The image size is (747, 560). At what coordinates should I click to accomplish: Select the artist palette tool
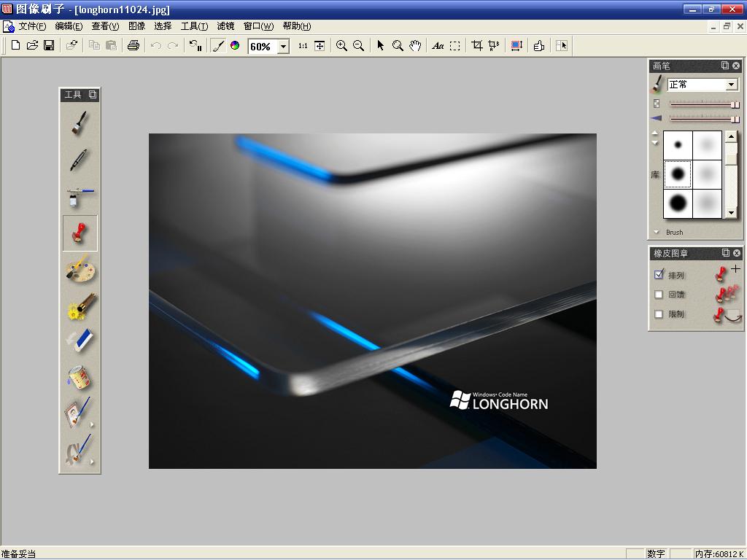[x=80, y=270]
